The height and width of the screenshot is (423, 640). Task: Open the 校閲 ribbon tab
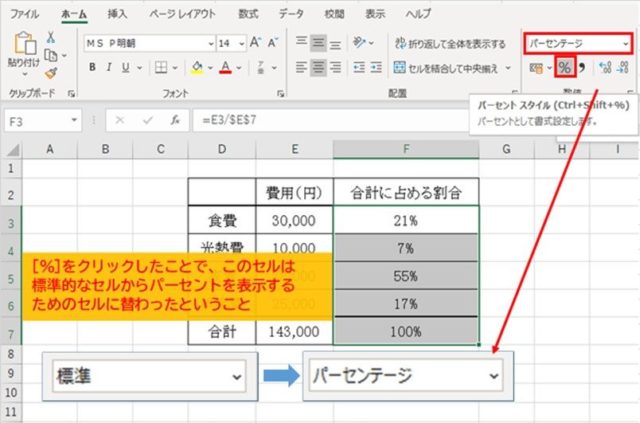pos(334,14)
